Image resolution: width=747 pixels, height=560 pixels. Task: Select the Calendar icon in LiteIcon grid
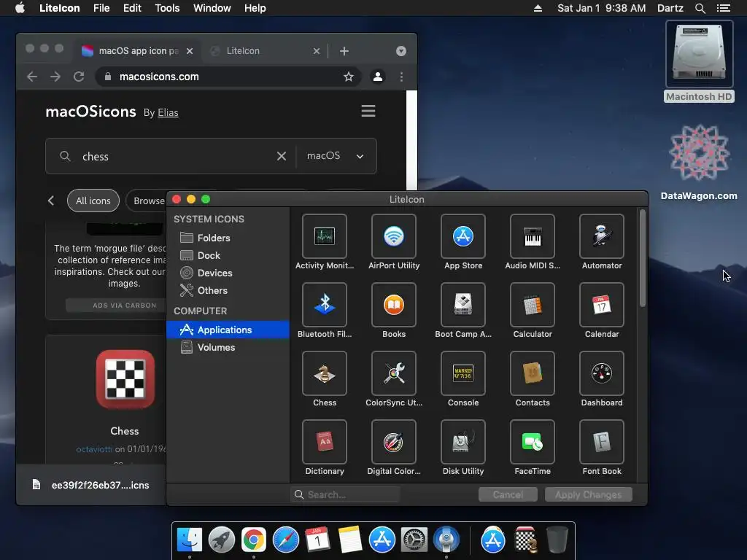(x=602, y=305)
